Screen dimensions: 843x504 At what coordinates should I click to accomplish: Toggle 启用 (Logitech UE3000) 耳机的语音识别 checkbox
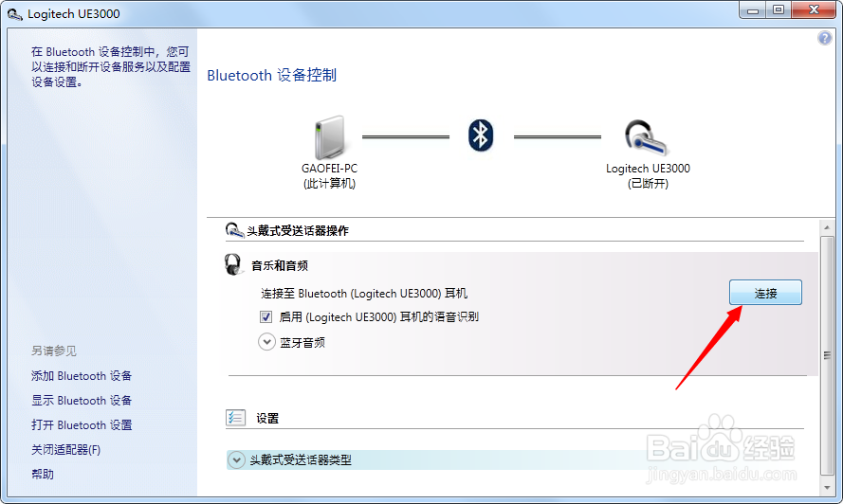(x=266, y=317)
